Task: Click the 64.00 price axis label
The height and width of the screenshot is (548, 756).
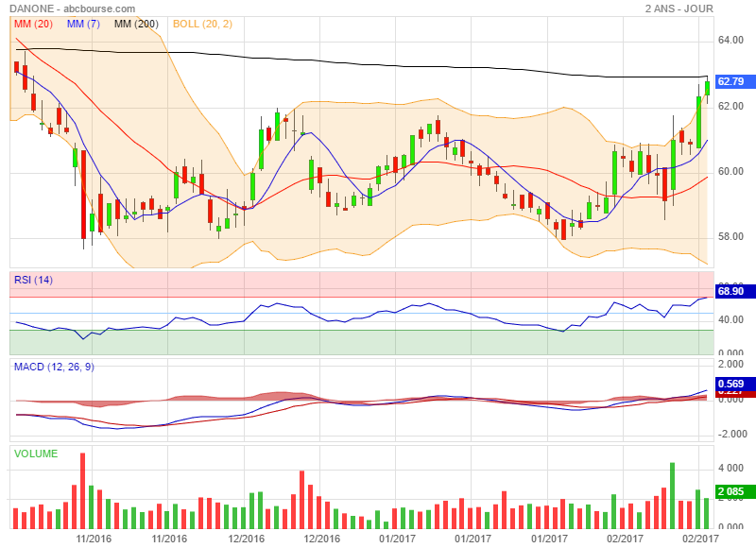Action: [730, 41]
